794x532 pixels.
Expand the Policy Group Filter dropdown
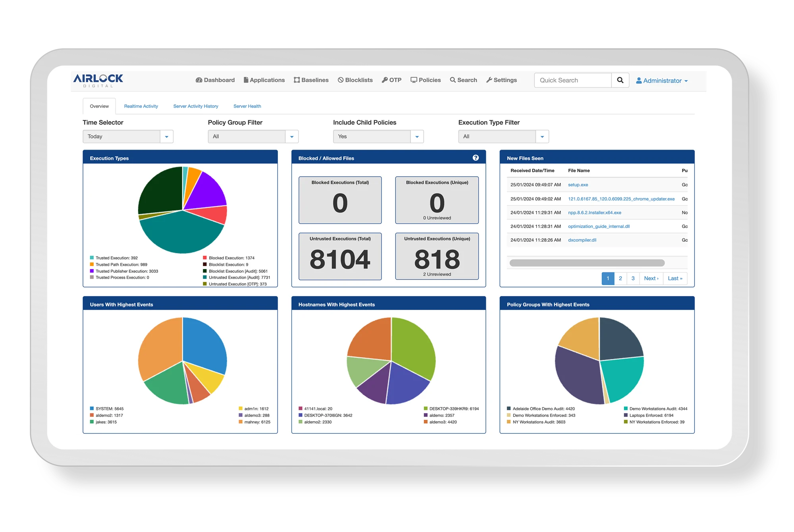click(x=292, y=136)
